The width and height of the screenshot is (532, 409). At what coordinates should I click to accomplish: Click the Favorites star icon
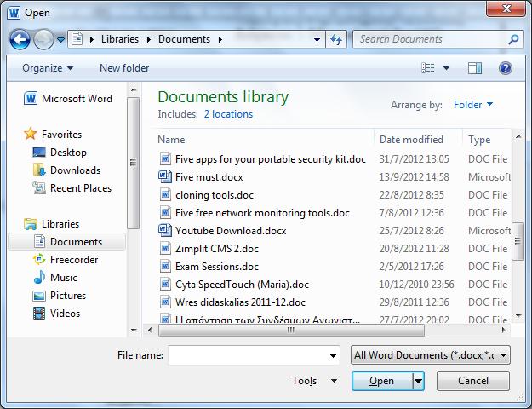[30, 134]
